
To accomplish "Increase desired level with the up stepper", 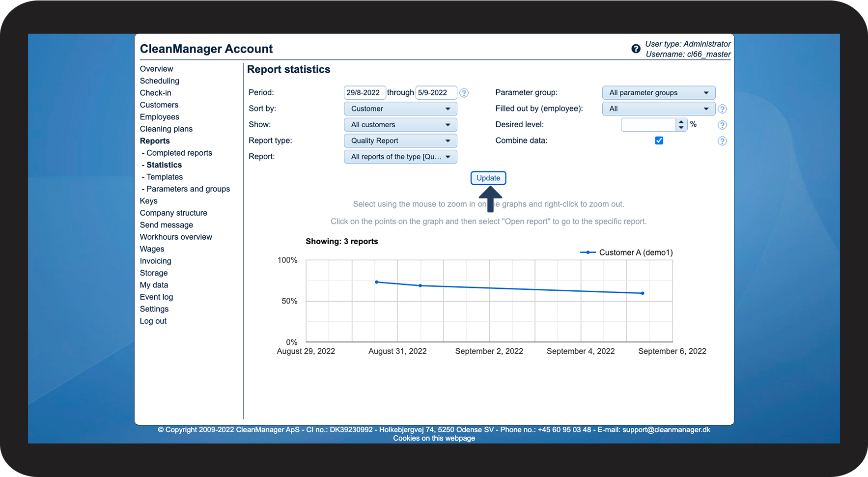I will tap(681, 122).
